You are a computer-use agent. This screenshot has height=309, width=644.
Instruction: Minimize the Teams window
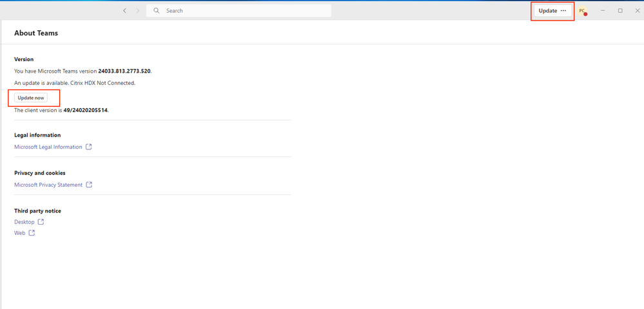pyautogui.click(x=603, y=11)
